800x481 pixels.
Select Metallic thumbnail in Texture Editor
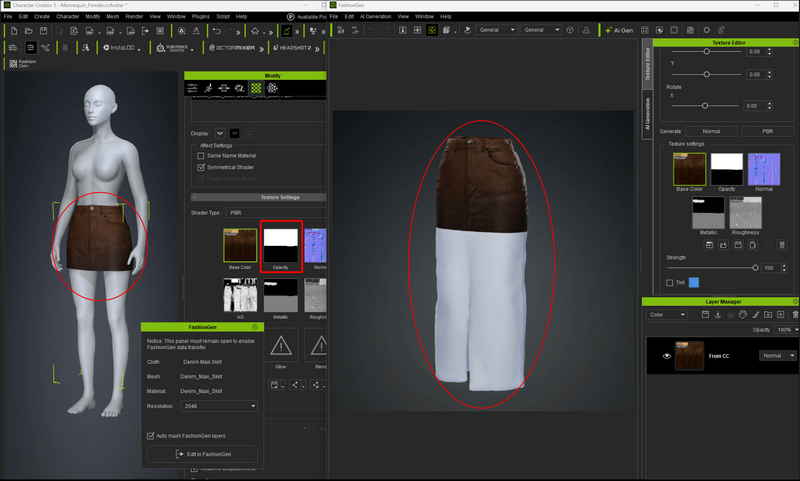point(708,213)
